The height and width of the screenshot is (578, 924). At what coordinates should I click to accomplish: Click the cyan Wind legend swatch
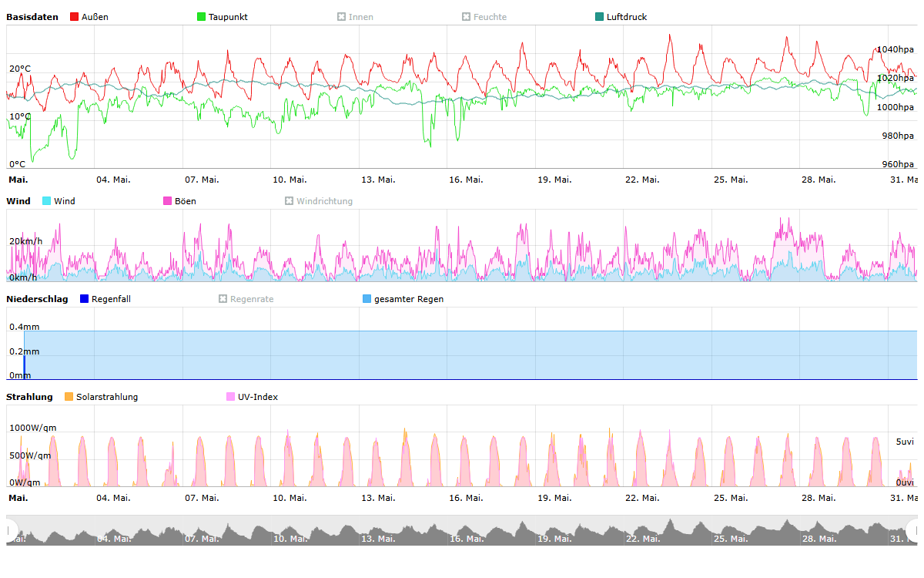coord(47,201)
